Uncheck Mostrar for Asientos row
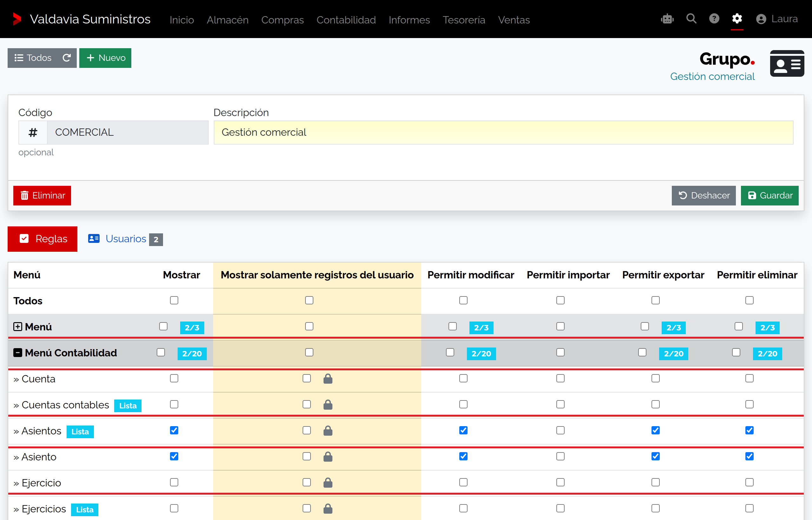Screen dimensions: 812x520 click(174, 430)
